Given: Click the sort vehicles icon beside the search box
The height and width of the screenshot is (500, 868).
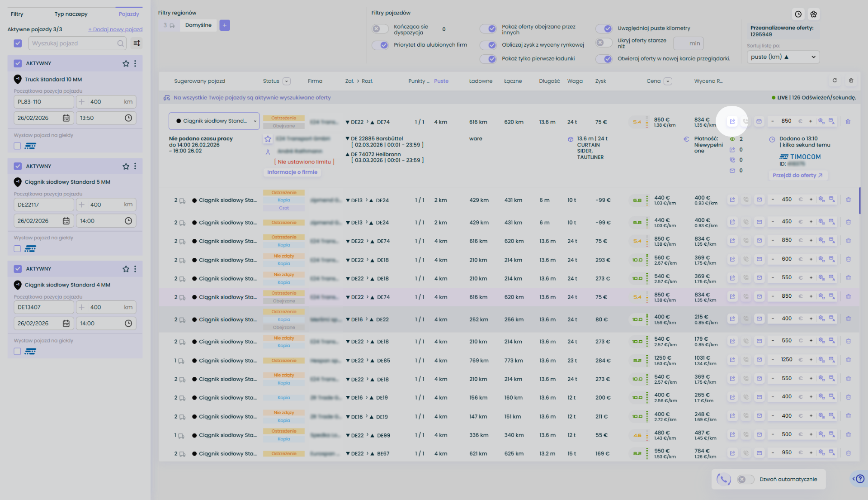Looking at the screenshot, I should (137, 43).
